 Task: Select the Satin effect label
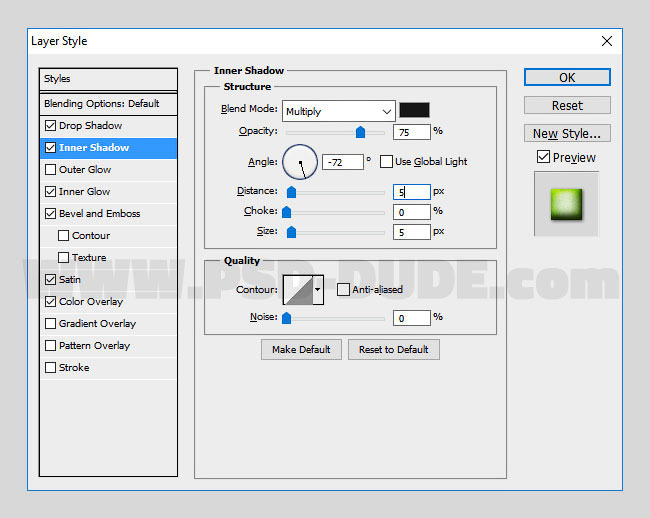[x=70, y=279]
